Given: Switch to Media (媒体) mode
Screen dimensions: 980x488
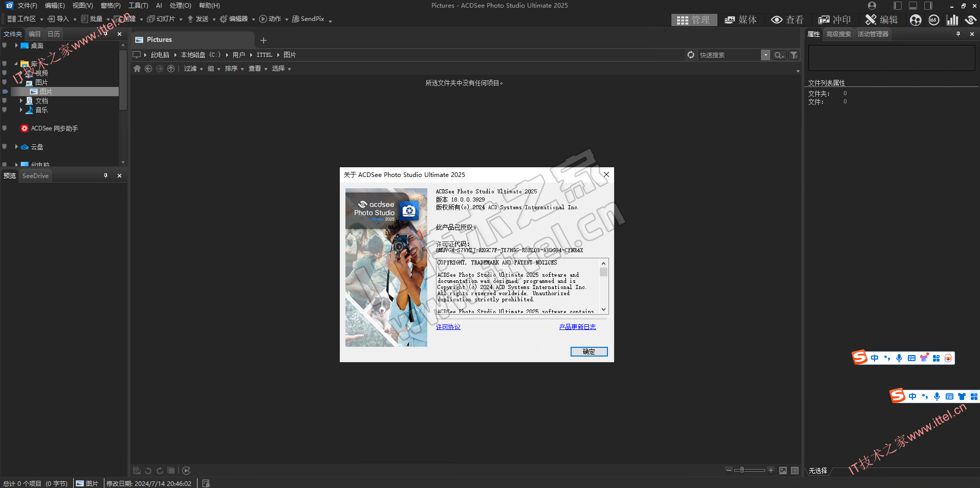Looking at the screenshot, I should [x=741, y=19].
